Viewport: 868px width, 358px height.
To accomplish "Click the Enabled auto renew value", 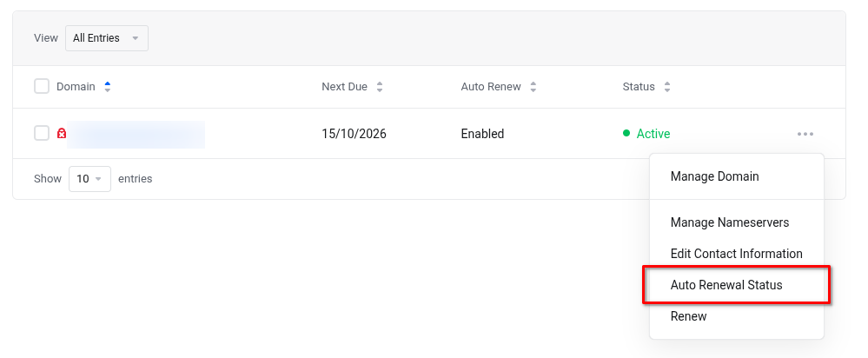I will (482, 134).
